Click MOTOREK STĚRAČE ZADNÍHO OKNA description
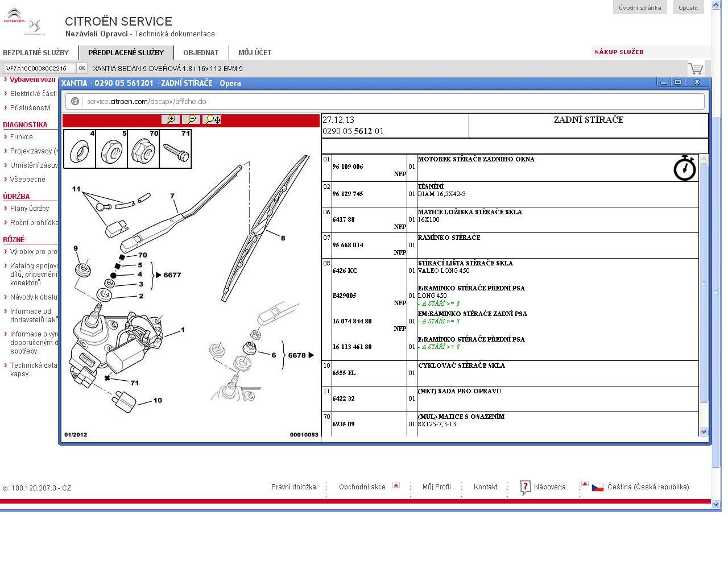The image size is (728, 582). 476,160
